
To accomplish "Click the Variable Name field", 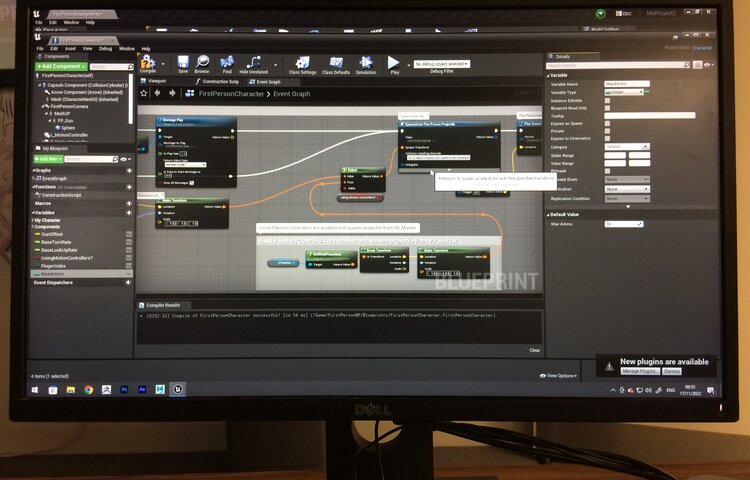I will (627, 84).
